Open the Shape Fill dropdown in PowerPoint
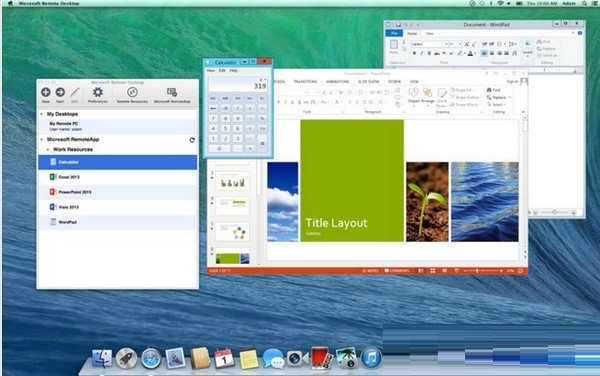 [462, 90]
